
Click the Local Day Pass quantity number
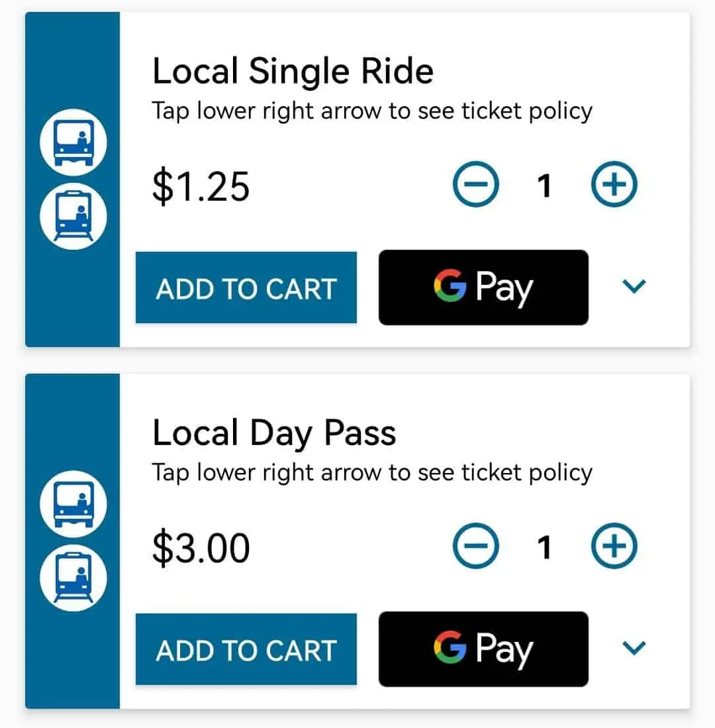[x=544, y=548]
